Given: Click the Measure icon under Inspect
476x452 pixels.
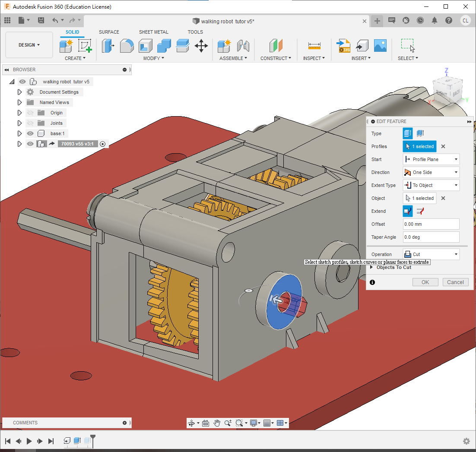Looking at the screenshot, I should (314, 46).
